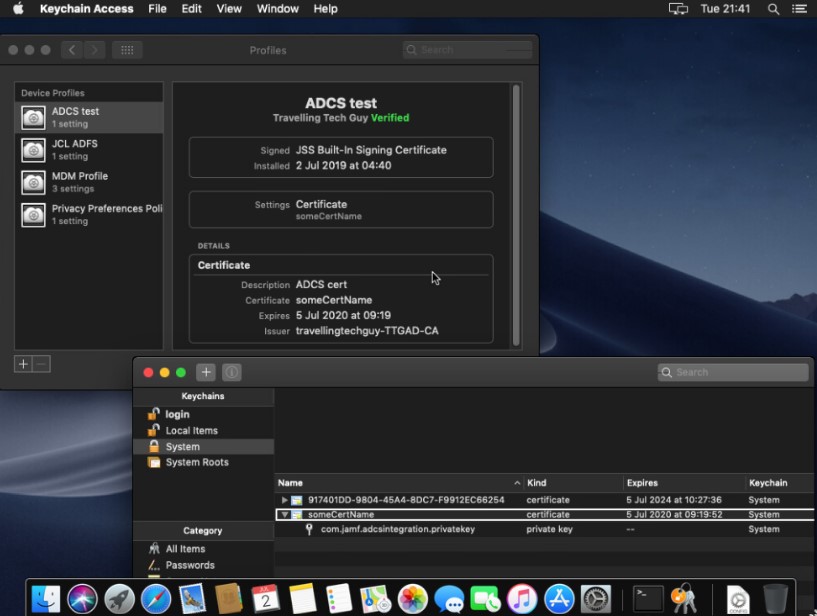The width and height of the screenshot is (817, 616).
Task: Select the com.jamf.adcsintegration.privatekey row
Action: coord(544,529)
